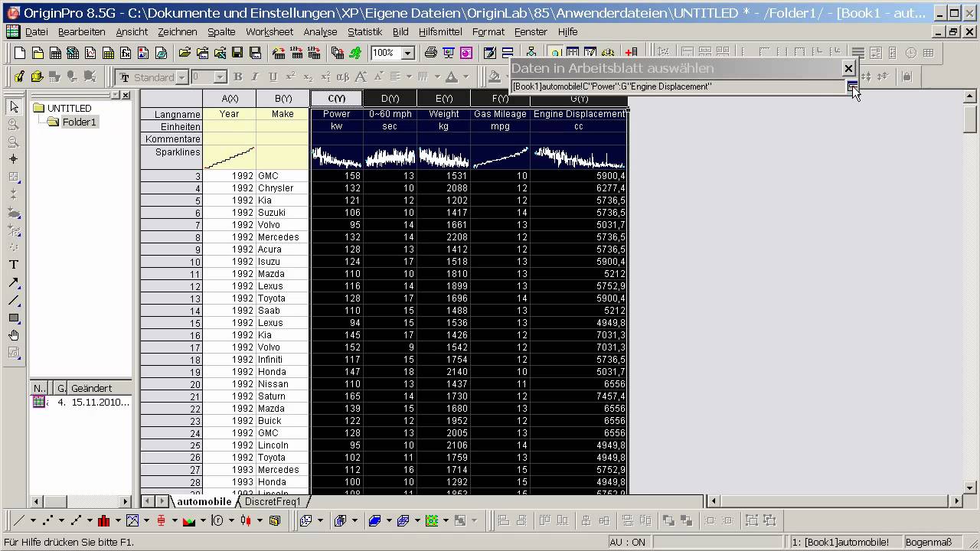Select the automobile sheet tab

point(204,502)
